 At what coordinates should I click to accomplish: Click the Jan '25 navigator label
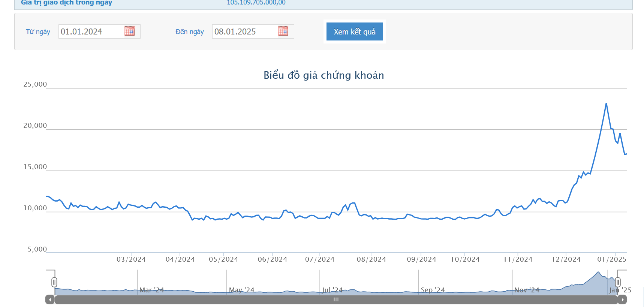[x=620, y=290]
